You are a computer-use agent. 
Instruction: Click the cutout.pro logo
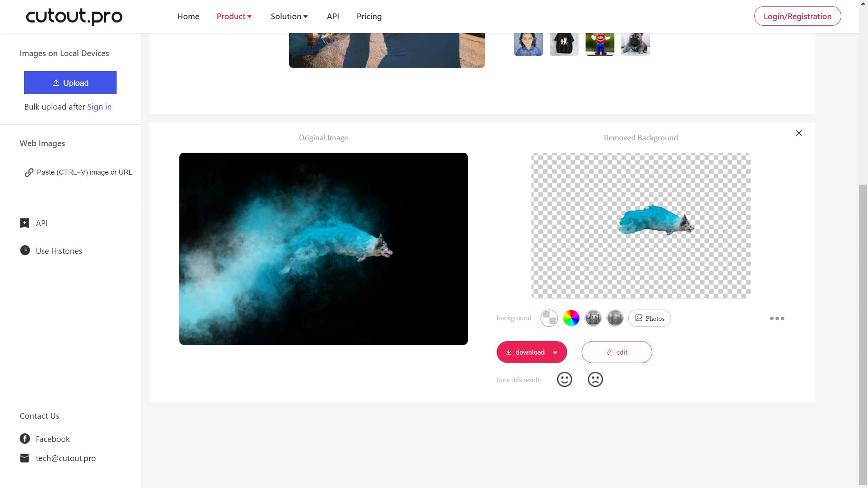74,17
